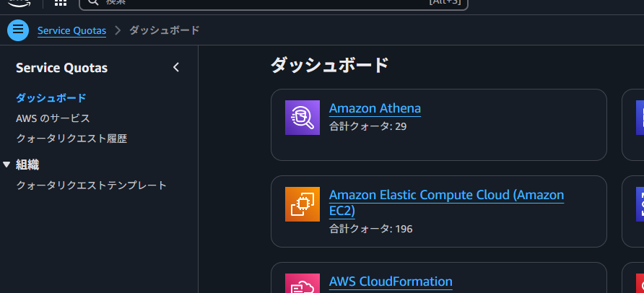Click the blue service icon beside Athena card

tap(640, 118)
